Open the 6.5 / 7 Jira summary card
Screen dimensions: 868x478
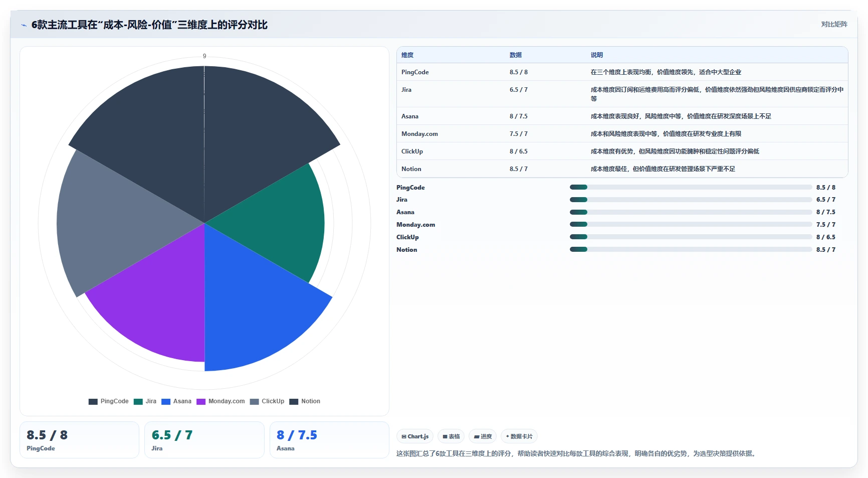[204, 440]
